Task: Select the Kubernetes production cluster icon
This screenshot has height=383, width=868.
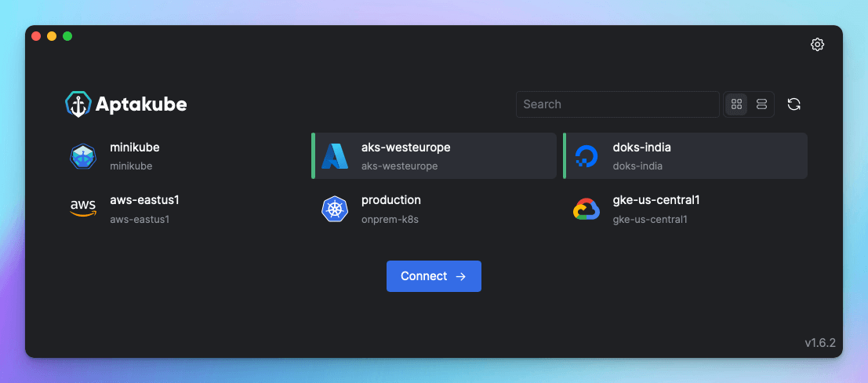Action: coord(335,209)
